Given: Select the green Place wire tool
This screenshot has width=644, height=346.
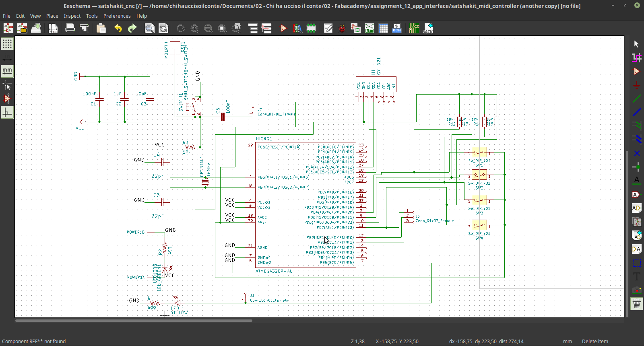Looking at the screenshot, I should tap(636, 99).
